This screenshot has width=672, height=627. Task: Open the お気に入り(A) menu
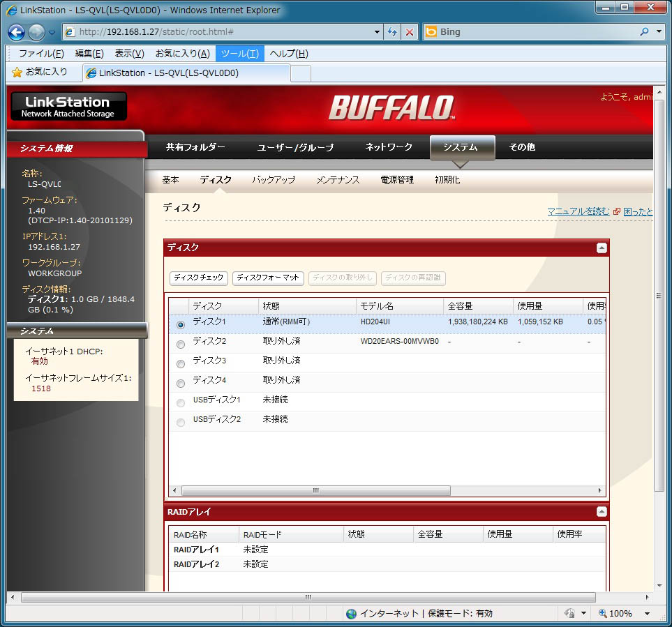183,54
